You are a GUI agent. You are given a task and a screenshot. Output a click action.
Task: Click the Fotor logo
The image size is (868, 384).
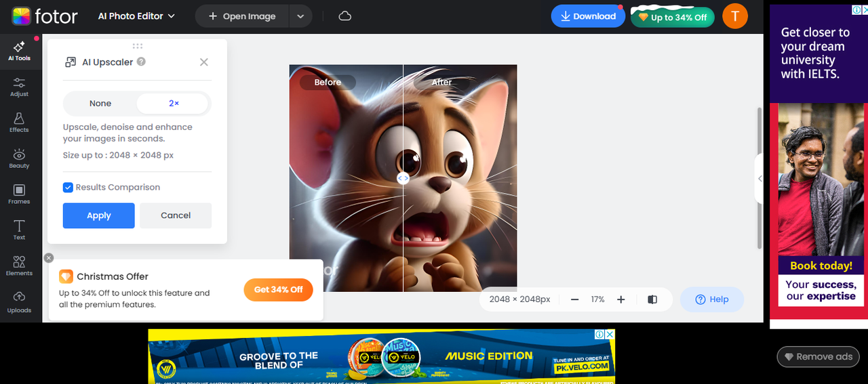tap(45, 16)
